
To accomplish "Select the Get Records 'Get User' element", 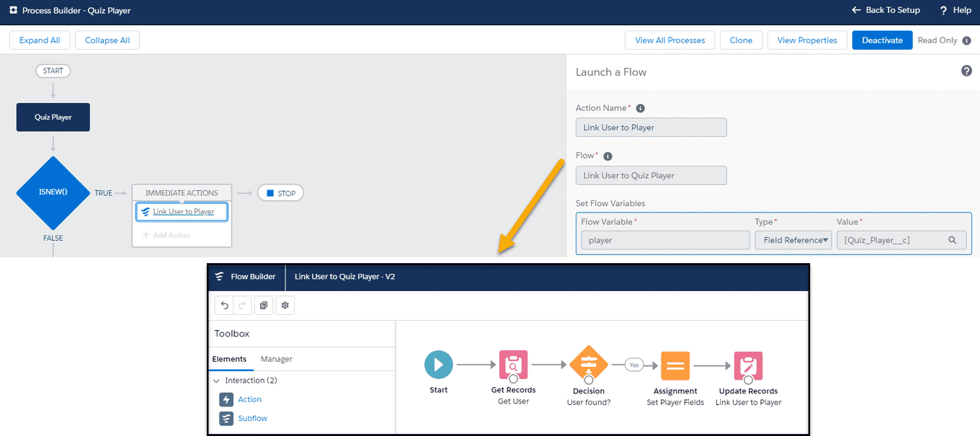I will click(x=513, y=365).
